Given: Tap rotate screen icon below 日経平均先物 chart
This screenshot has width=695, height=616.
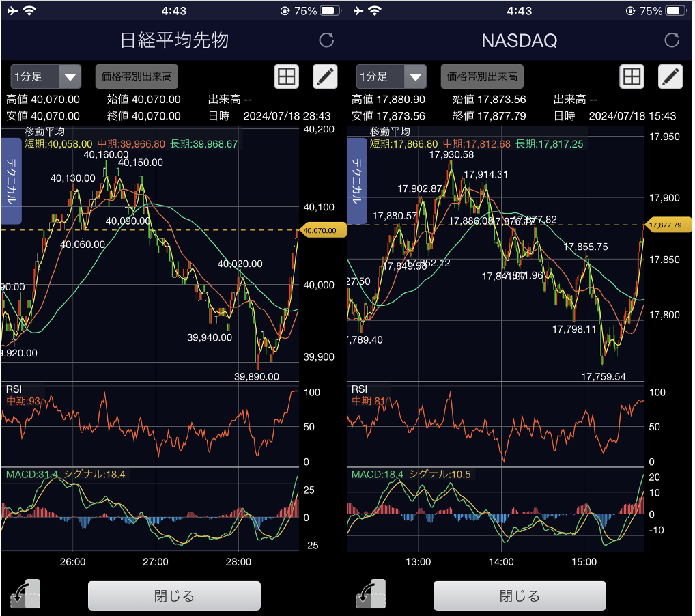Looking at the screenshot, I should click(25, 594).
